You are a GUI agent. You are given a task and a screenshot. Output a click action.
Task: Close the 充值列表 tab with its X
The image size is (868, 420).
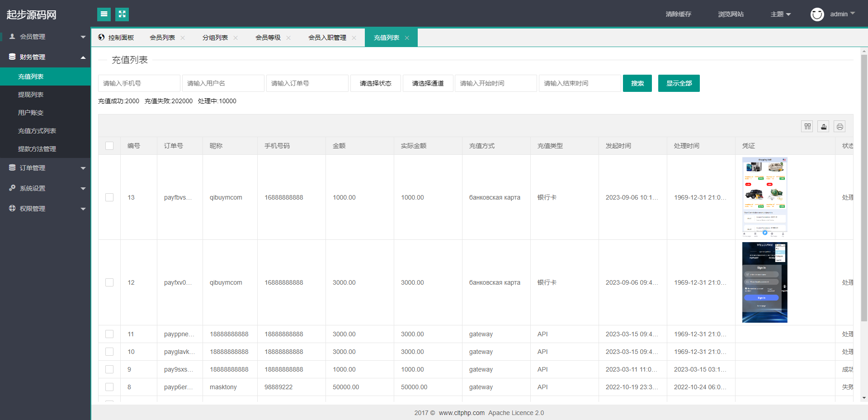click(407, 38)
